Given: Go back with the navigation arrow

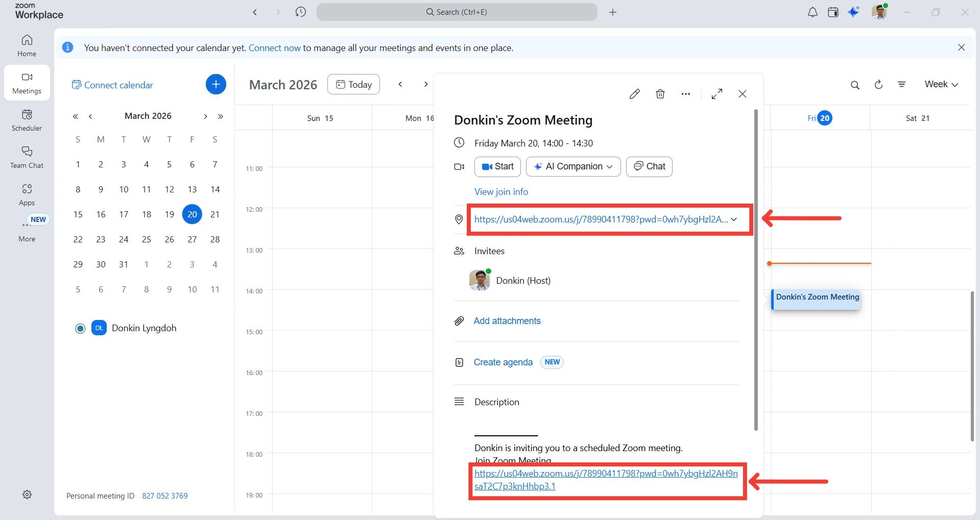Looking at the screenshot, I should [255, 12].
